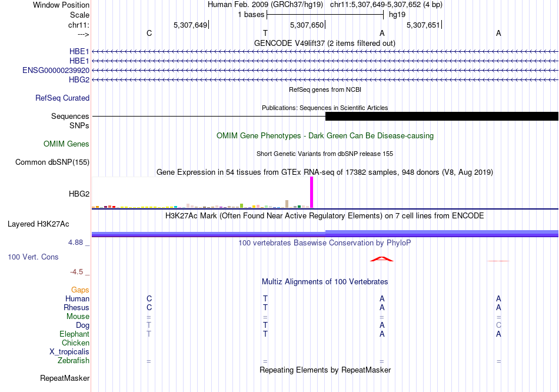Click the 5,307,650 ruler position
Image resolution: width=559 pixels, height=392 pixels.
(x=307, y=25)
